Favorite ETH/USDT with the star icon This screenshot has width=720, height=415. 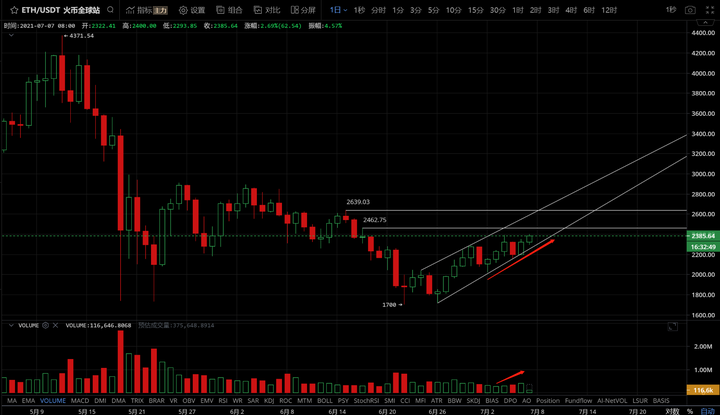pyautogui.click(x=14, y=10)
